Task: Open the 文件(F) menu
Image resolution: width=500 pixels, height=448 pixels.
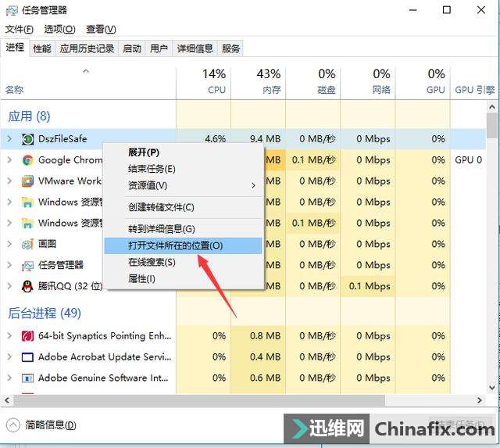Action: tap(19, 30)
